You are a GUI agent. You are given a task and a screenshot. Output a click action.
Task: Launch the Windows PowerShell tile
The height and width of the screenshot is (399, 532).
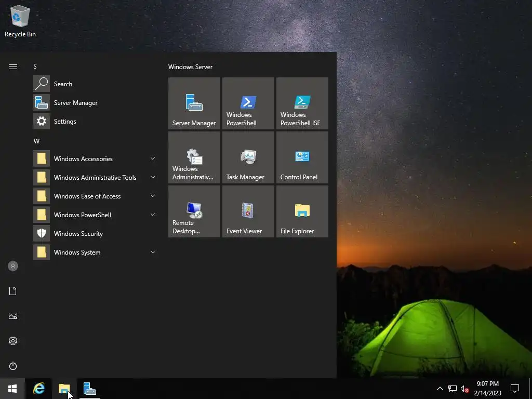click(248, 103)
